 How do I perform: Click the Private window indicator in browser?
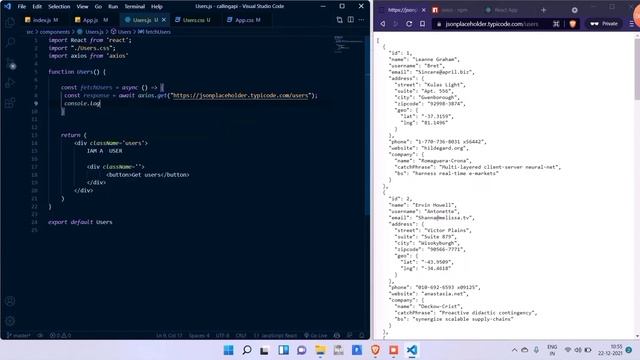(x=604, y=24)
